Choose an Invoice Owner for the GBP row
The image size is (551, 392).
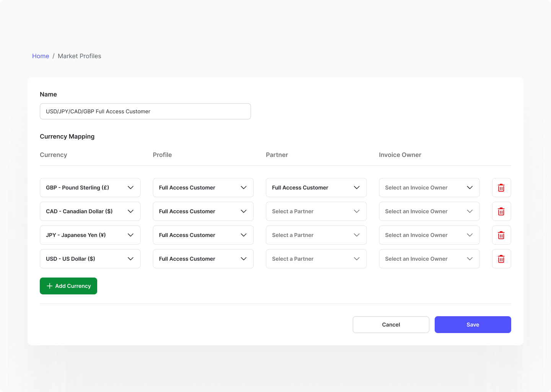click(x=429, y=188)
